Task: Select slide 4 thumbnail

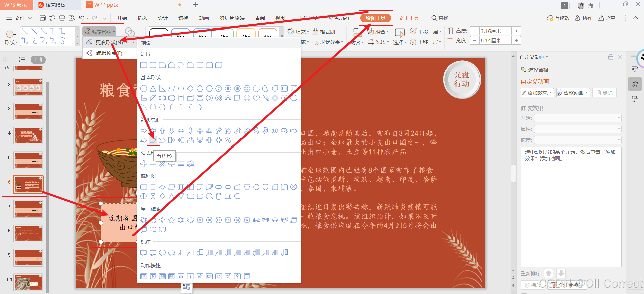Action: point(28,135)
